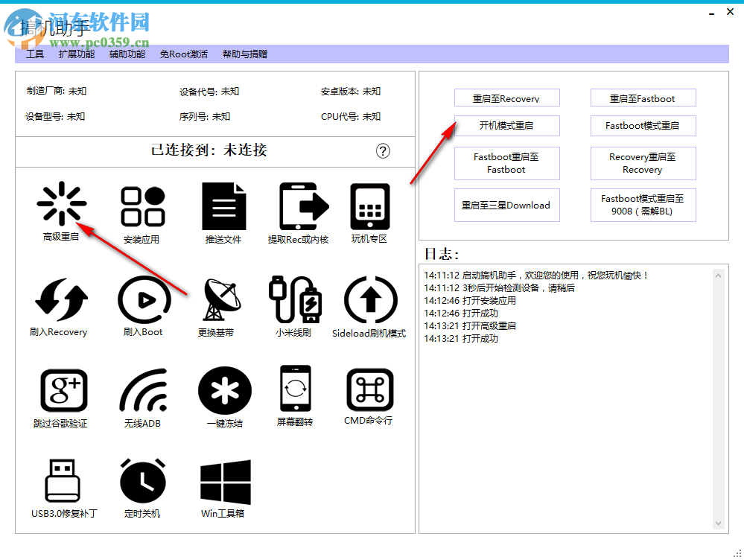Open the 跳过谷歌验证 Google+ icon

point(64,390)
